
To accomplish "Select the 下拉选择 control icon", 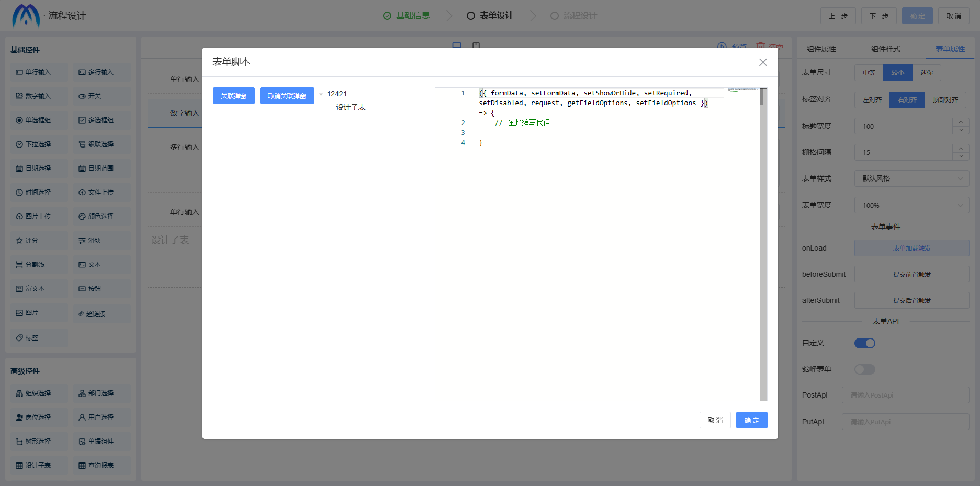I will 19,144.
